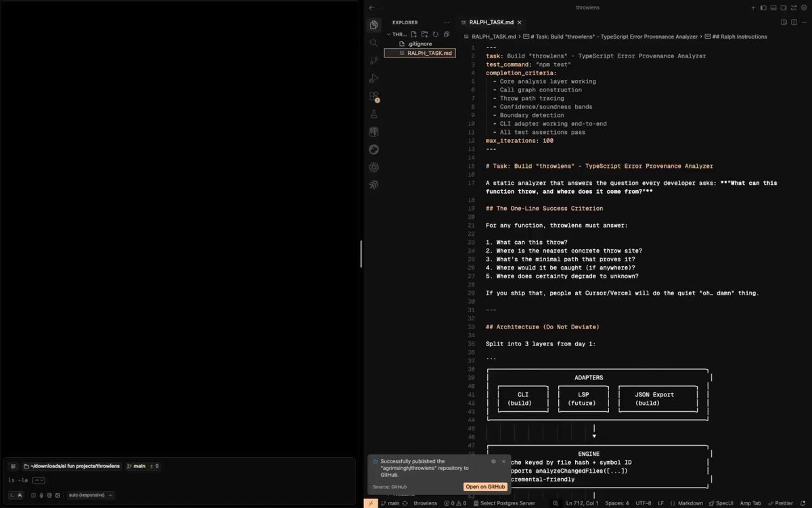Screen dimensions: 812x508
Task: Toggle the primary side bar layout
Action: tap(763, 7)
